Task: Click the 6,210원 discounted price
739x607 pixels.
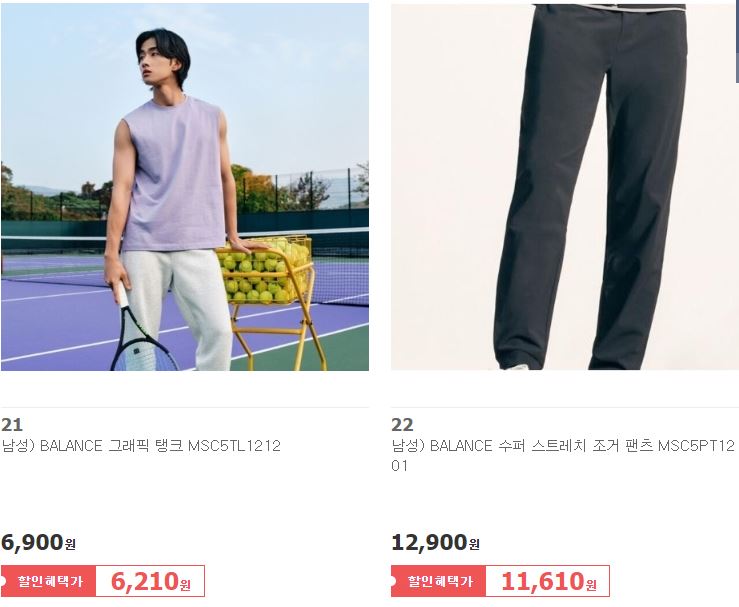Action: click(x=150, y=581)
